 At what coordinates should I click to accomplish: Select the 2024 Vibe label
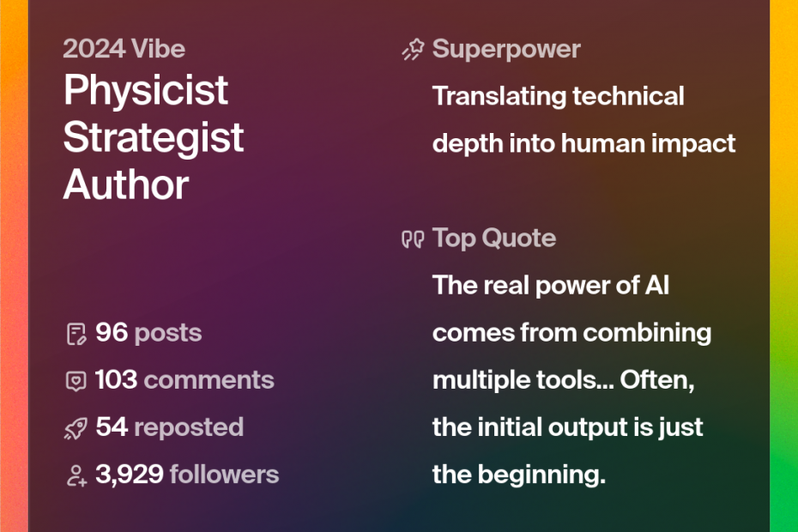(x=124, y=49)
